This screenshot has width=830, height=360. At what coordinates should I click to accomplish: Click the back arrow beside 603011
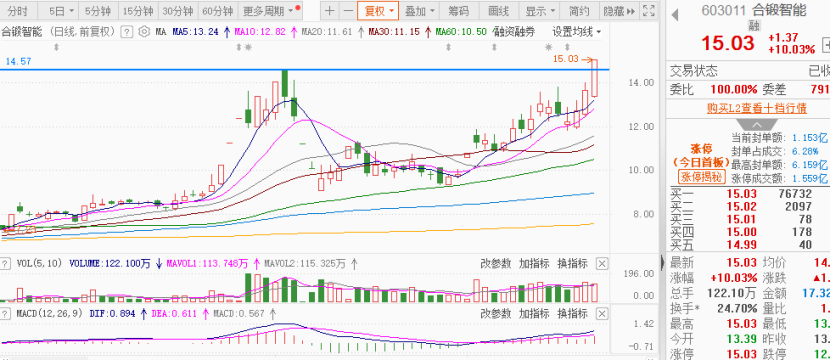coord(674,15)
